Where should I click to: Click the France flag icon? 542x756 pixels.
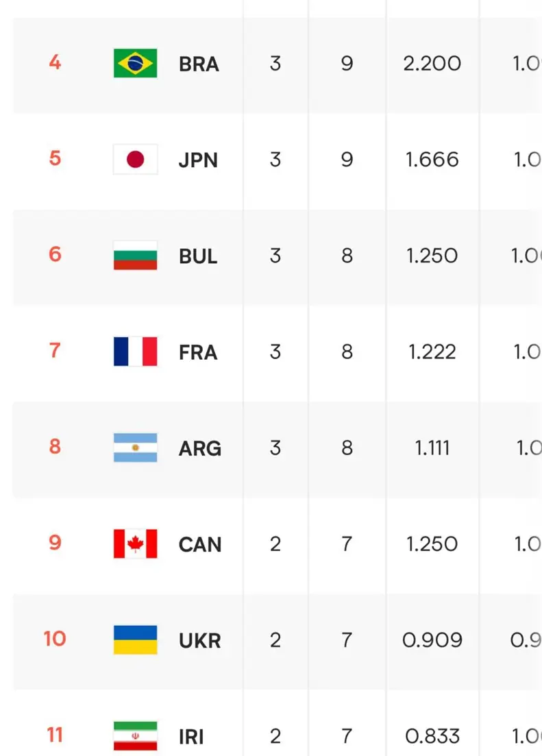(135, 352)
